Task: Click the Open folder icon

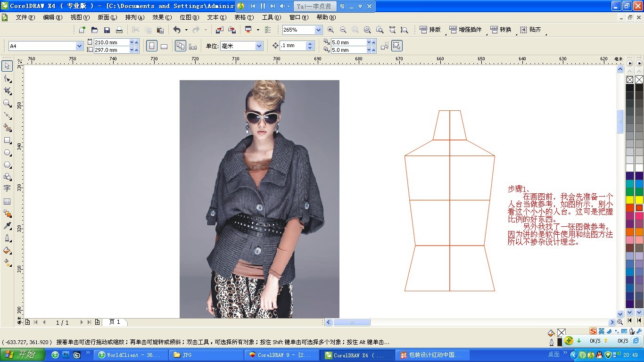Action: (x=94, y=30)
